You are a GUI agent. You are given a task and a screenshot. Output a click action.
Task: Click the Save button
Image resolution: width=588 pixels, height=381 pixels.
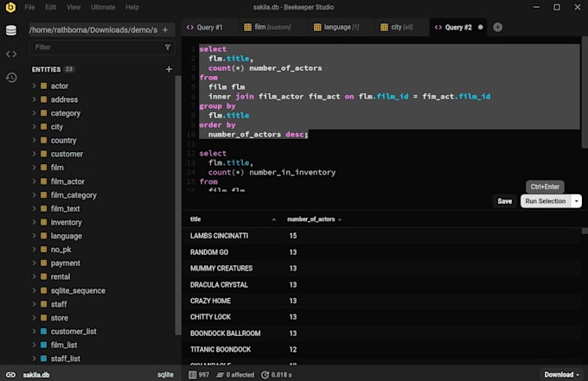(x=504, y=201)
